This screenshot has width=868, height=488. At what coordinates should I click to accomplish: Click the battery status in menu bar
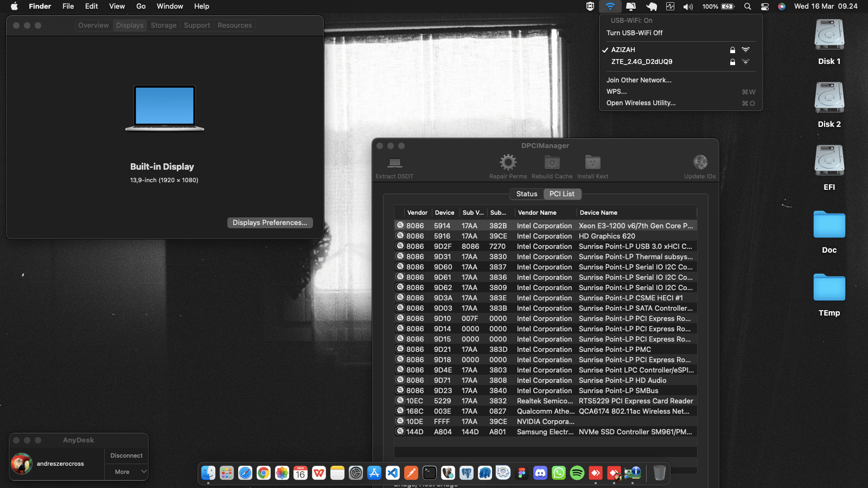click(718, 7)
